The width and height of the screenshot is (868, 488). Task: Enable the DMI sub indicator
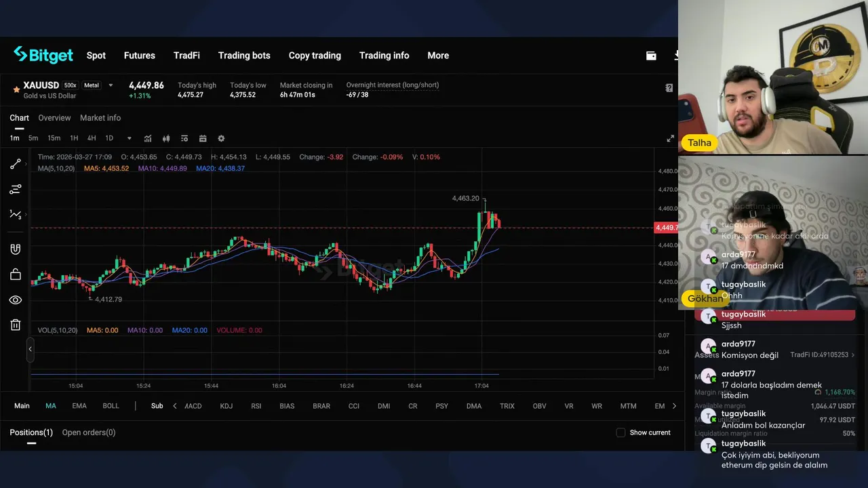[384, 406]
